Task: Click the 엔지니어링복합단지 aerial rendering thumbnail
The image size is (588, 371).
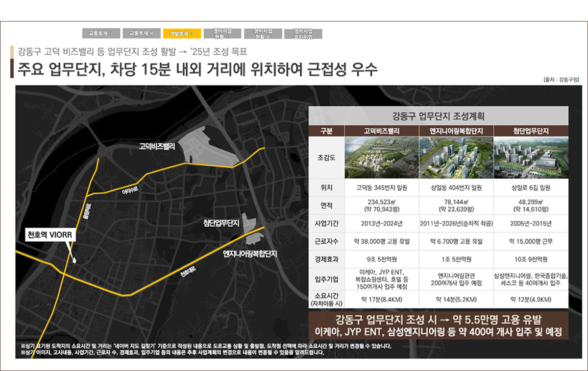Action: [x=457, y=158]
